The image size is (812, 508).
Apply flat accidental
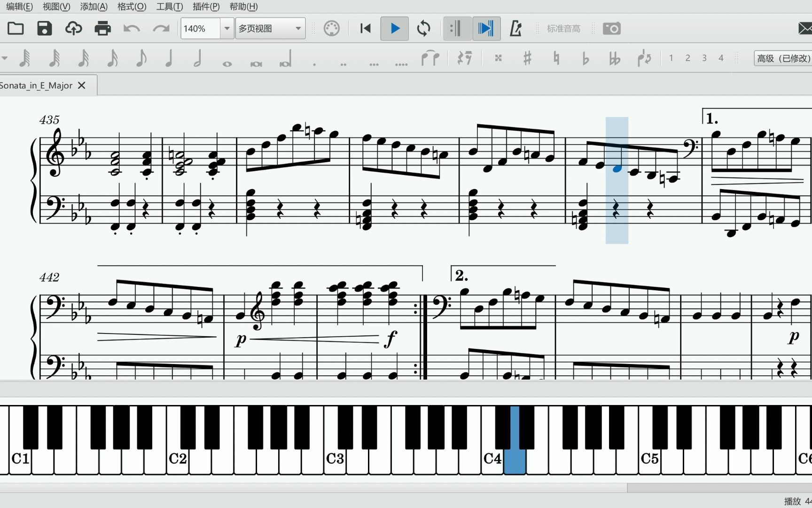(586, 58)
